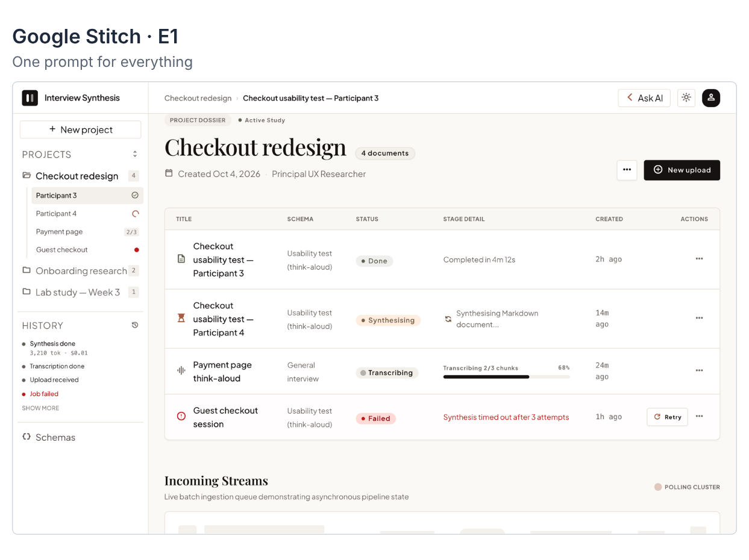Click the Synthesising status badge

(388, 320)
